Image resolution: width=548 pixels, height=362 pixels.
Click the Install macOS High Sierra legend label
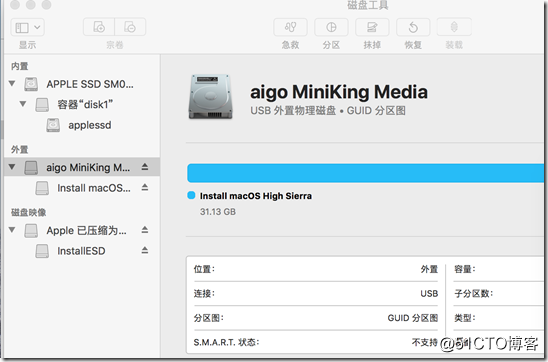click(x=256, y=196)
